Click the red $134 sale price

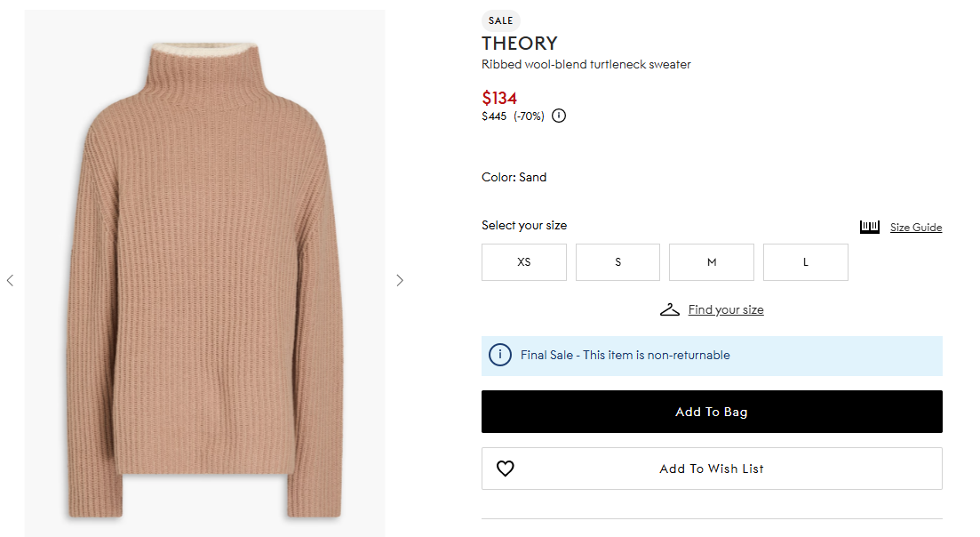(x=499, y=98)
